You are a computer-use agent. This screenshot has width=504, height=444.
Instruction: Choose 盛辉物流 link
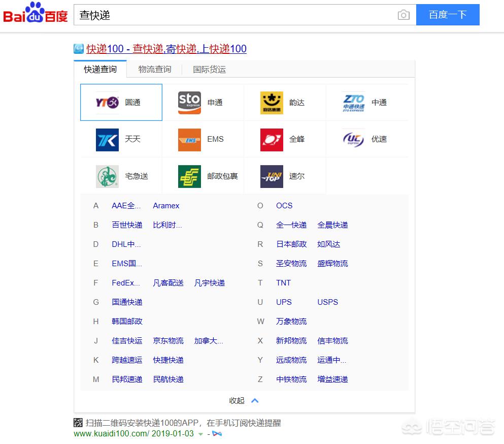tap(332, 264)
